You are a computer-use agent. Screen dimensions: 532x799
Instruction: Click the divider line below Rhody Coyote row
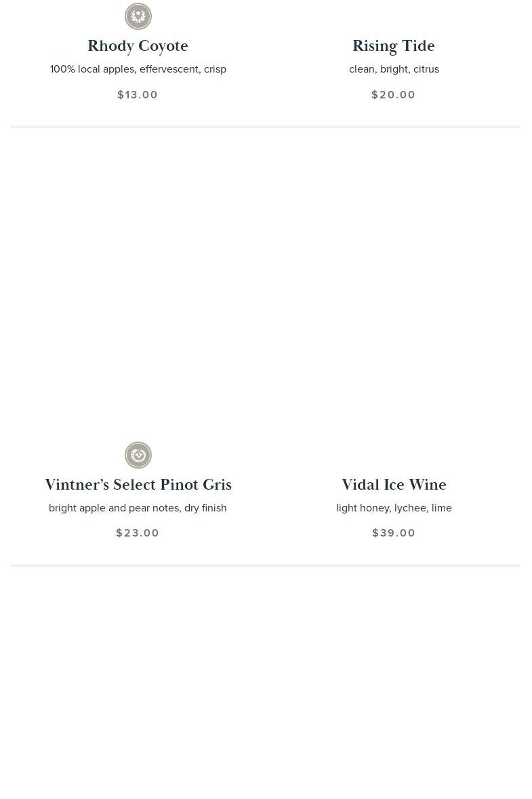(265, 126)
